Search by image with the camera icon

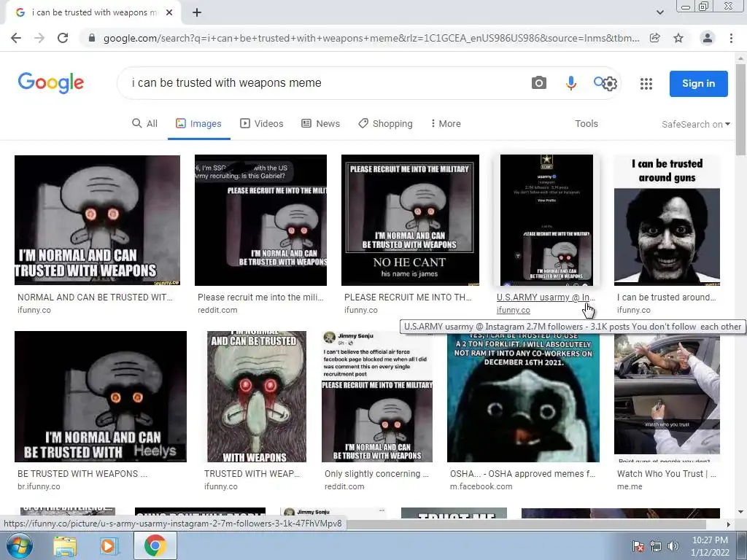tap(539, 83)
